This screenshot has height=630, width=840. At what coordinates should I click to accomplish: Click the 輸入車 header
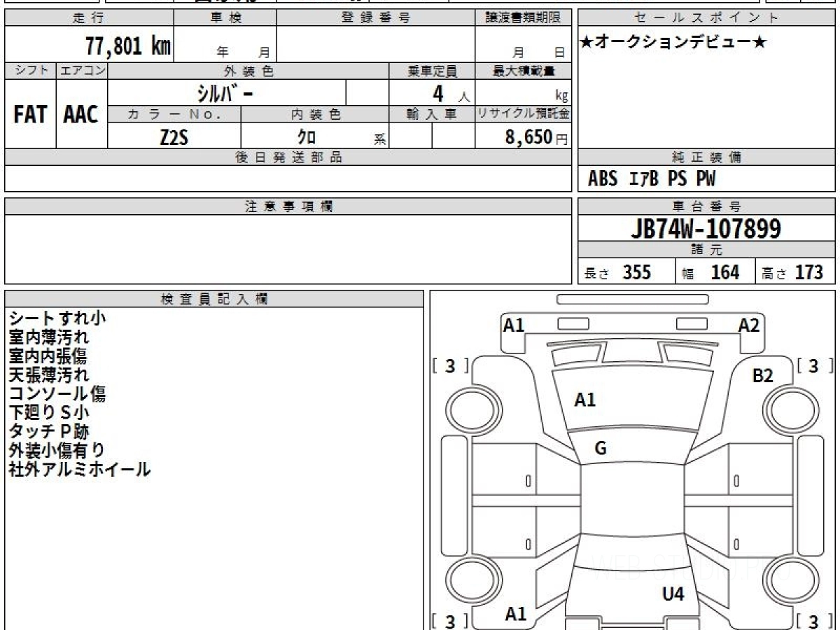(432, 114)
